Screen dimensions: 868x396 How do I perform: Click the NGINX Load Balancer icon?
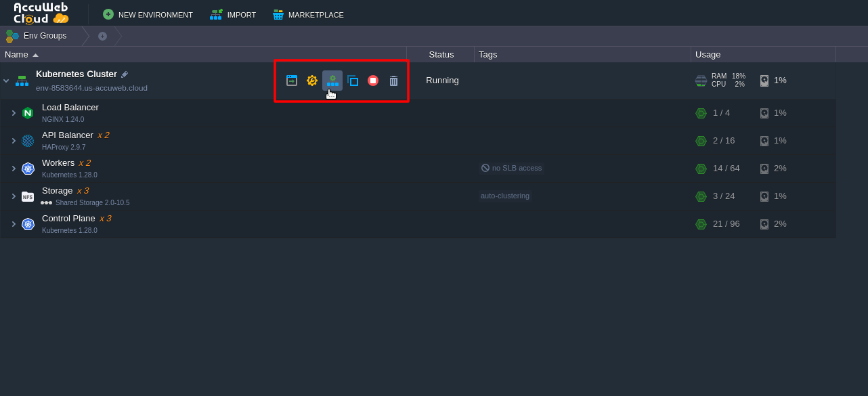pyautogui.click(x=28, y=113)
